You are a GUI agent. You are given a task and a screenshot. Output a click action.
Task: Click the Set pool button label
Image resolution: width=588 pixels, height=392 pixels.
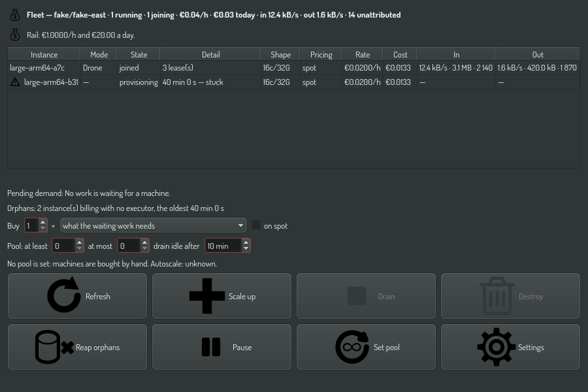[x=386, y=348]
